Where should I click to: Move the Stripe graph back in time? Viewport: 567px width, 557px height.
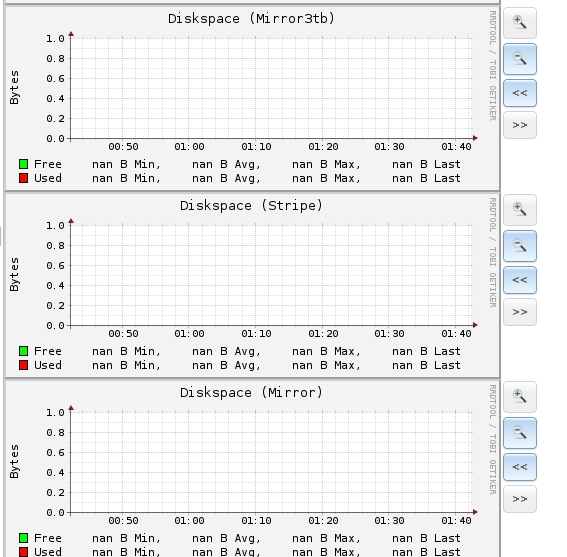(520, 280)
